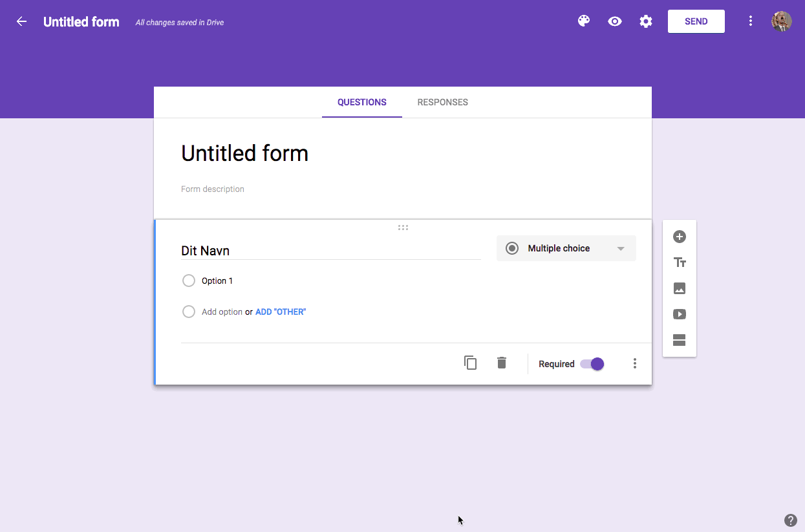Image resolution: width=805 pixels, height=532 pixels.
Task: Add title and description icon
Action: 680,262
